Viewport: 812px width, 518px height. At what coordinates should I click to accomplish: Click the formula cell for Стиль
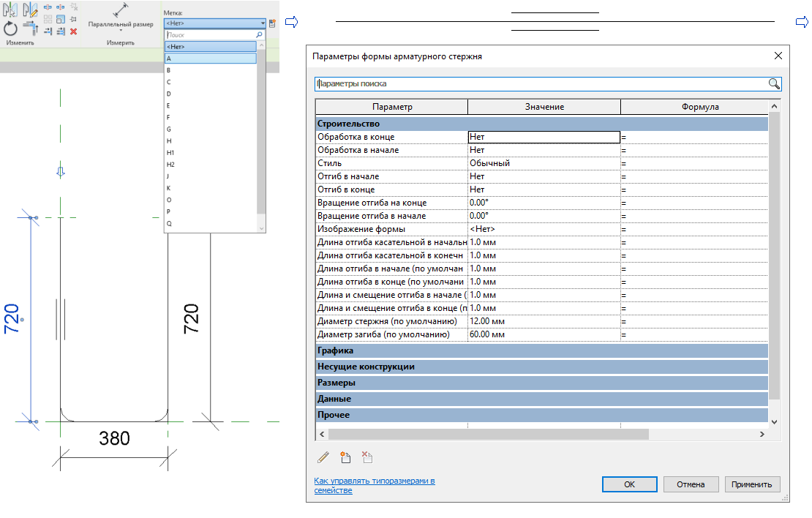694,163
